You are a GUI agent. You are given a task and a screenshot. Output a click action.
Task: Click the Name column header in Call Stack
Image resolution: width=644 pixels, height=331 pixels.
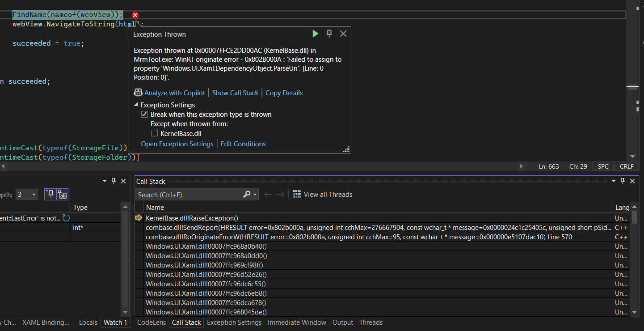[x=379, y=208]
